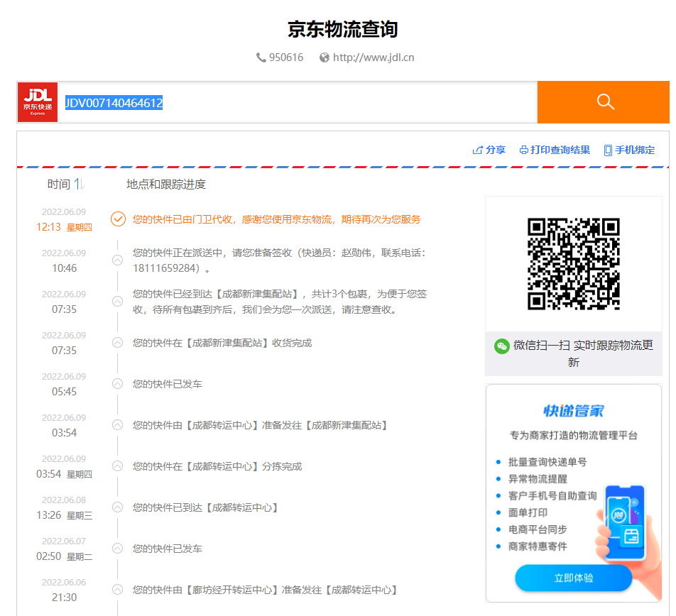Click the orange search magnifier button
Viewport: 676px width, 616px height.
603,102
